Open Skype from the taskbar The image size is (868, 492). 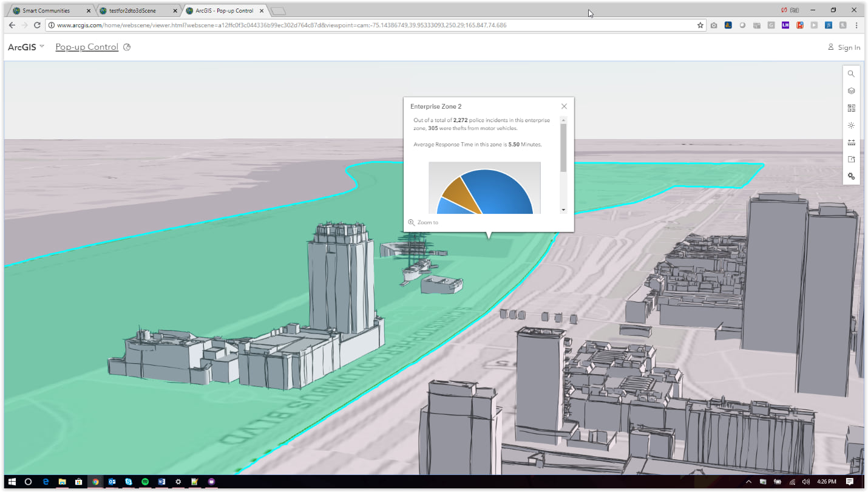coord(129,482)
